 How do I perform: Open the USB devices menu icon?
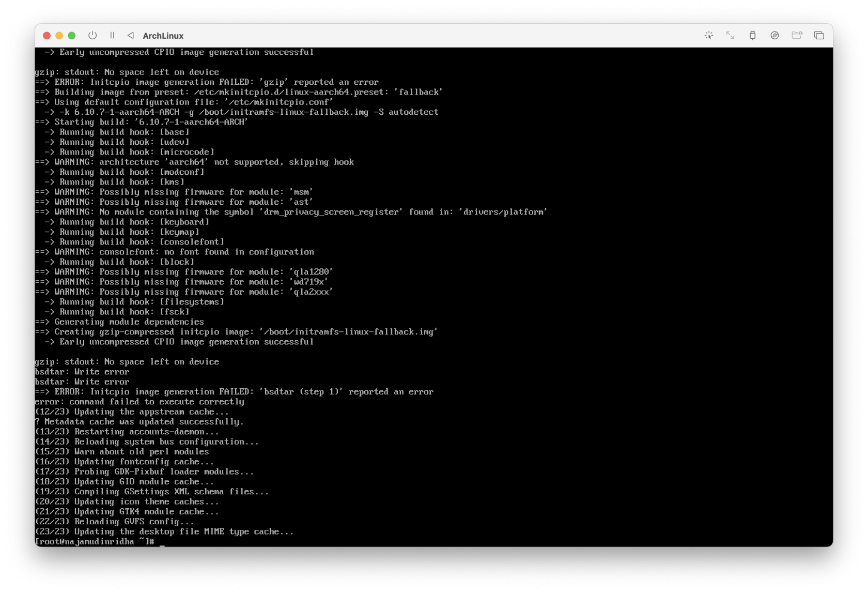point(752,35)
